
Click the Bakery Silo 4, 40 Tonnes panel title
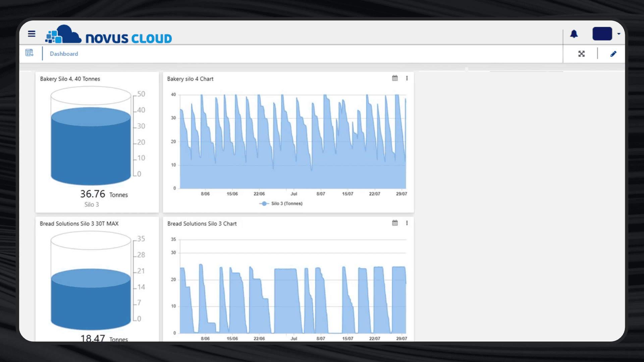[x=70, y=79]
